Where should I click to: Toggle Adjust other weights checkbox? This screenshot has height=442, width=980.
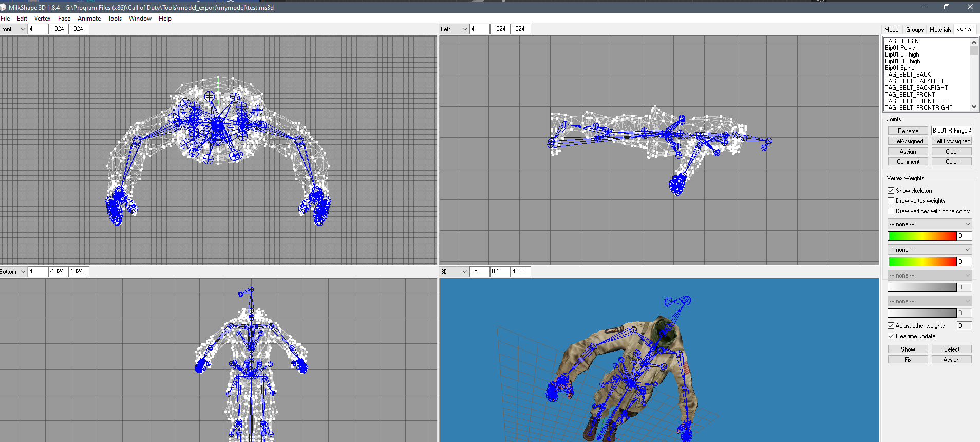click(891, 326)
